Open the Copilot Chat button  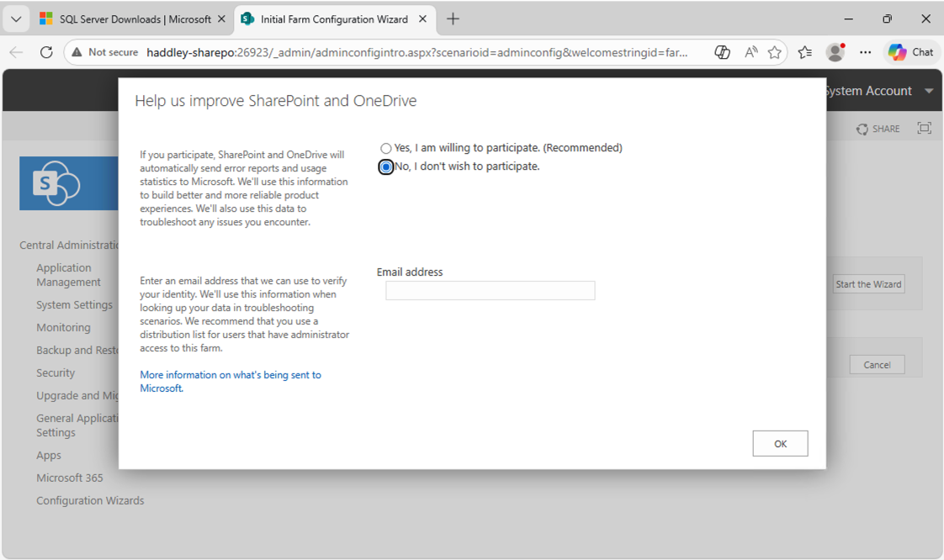pyautogui.click(x=911, y=52)
